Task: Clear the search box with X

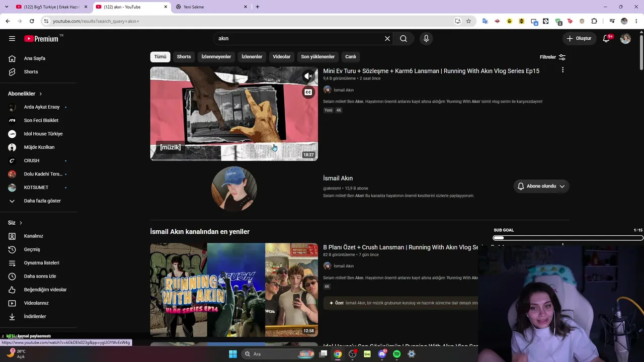Action: click(387, 38)
